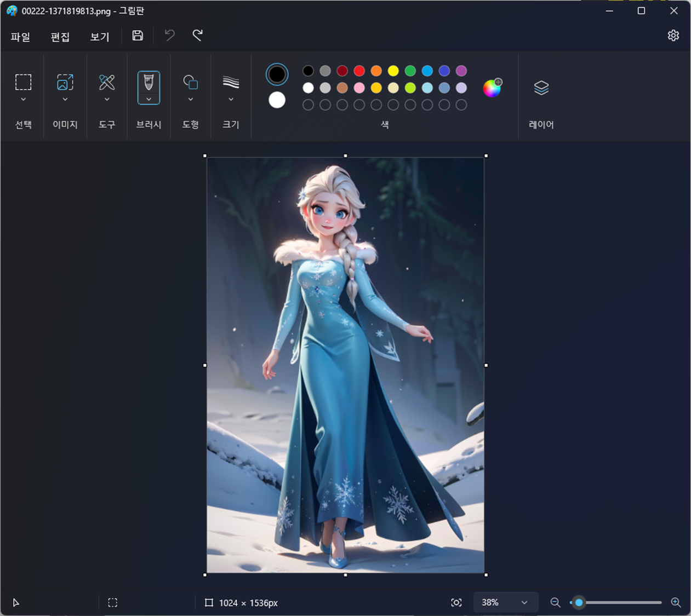Expand the brush type chevron
The height and width of the screenshot is (616, 691).
149,99
